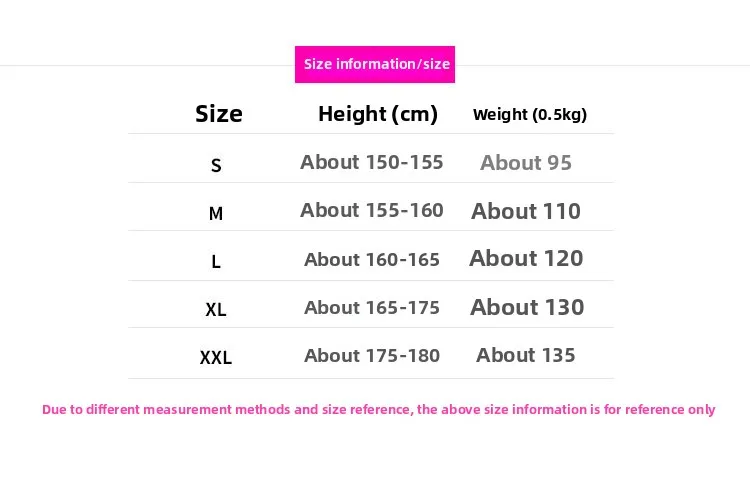
Task: Choose the L size row label
Action: 216,262
